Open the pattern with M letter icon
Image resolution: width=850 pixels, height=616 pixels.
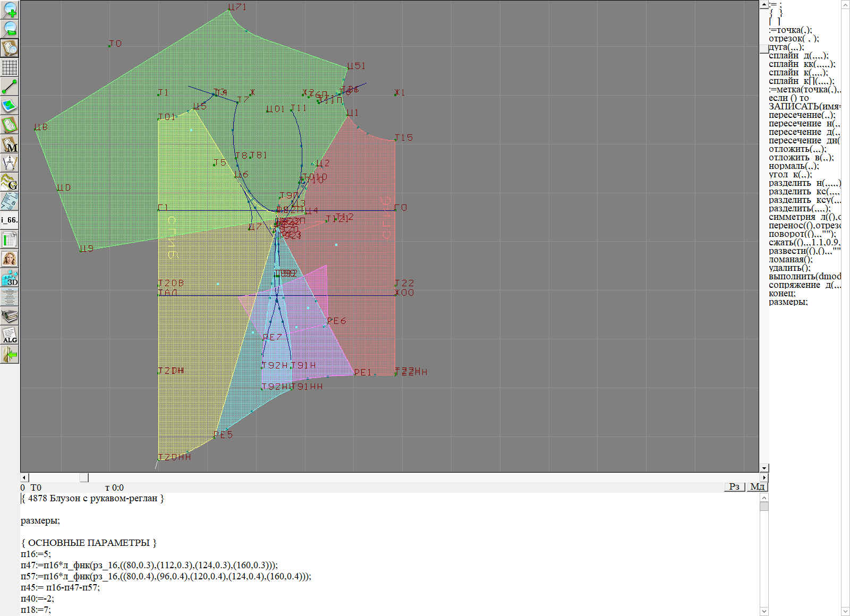coord(10,144)
